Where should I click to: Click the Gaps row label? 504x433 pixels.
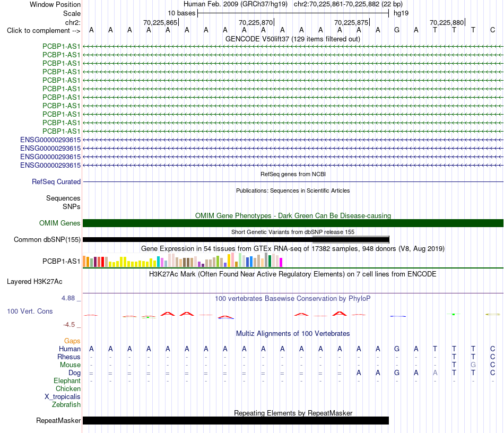tap(72, 341)
